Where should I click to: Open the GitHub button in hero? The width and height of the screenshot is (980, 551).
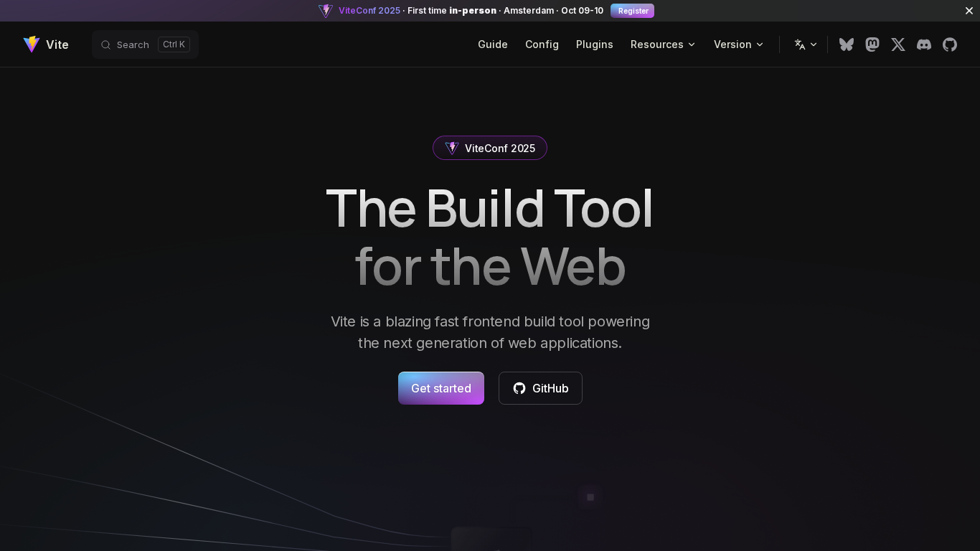coord(540,388)
